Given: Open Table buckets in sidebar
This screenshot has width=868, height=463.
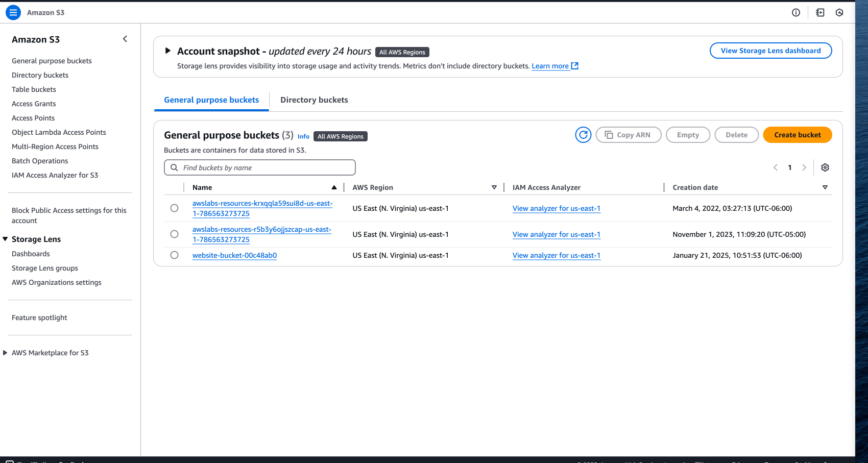Looking at the screenshot, I should coord(34,89).
